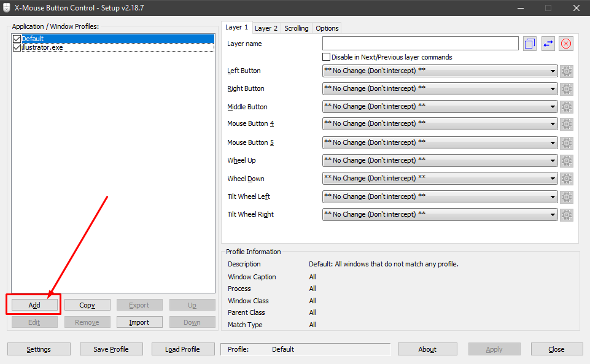The width and height of the screenshot is (590, 364).
Task: Click the duplicate layer icon beside Layer name
Action: [529, 43]
